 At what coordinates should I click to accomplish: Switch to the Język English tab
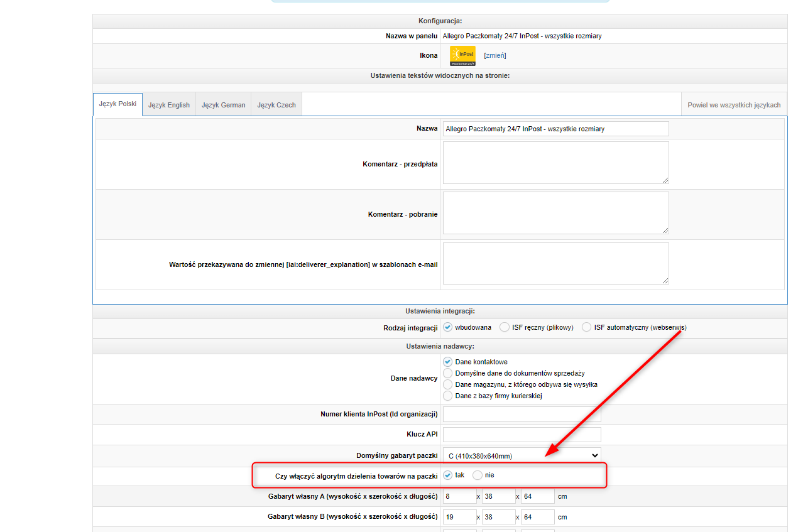point(169,105)
